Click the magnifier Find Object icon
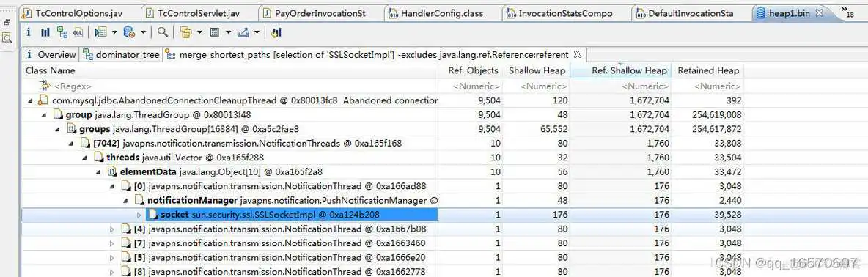 point(162,33)
